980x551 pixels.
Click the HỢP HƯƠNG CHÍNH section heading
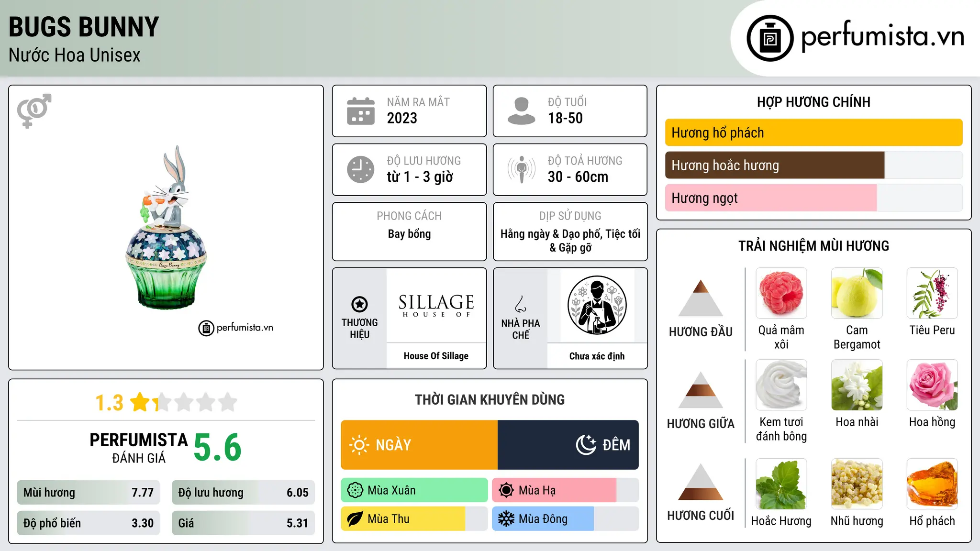813,102
